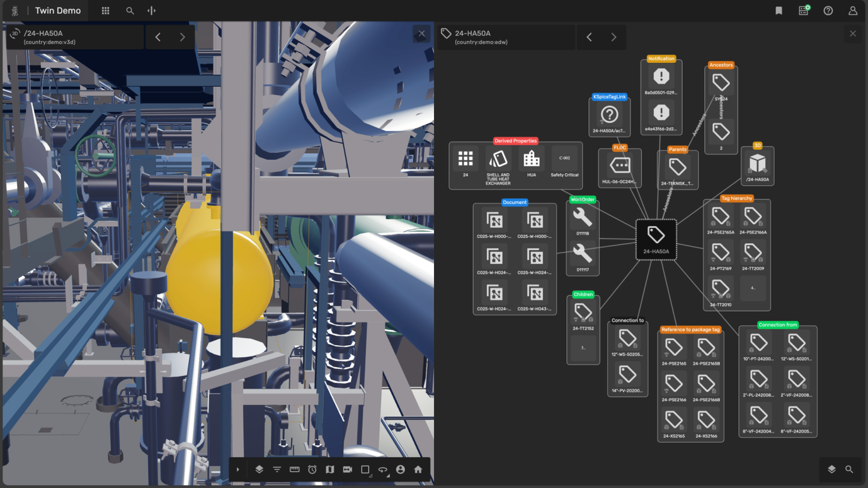This screenshot has width=868, height=488.
Task: Open the filter tool in 3D toolbar
Action: click(x=277, y=469)
